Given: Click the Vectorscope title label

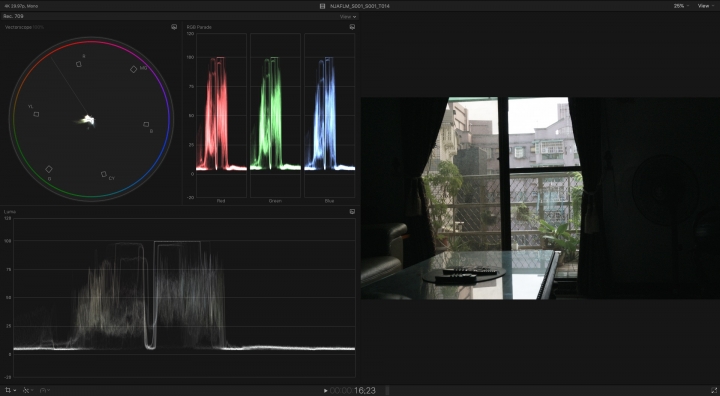Looking at the screenshot, I should click(18, 27).
